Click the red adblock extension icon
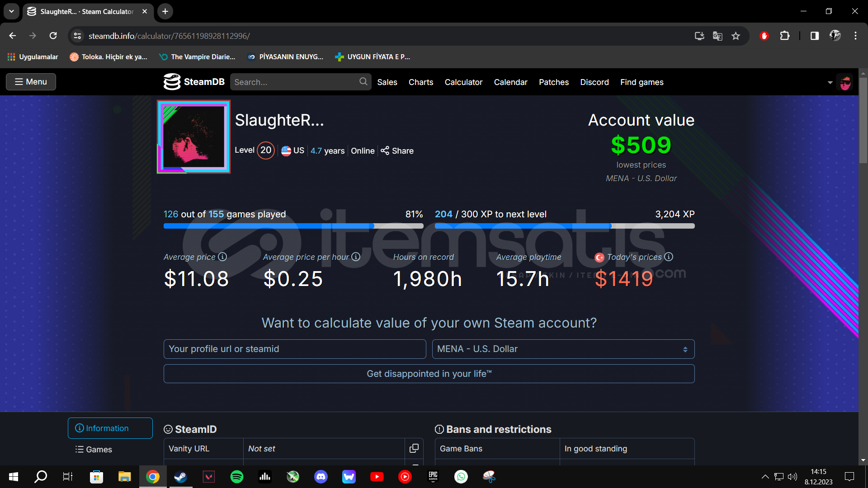The height and width of the screenshot is (488, 868). pyautogui.click(x=764, y=36)
